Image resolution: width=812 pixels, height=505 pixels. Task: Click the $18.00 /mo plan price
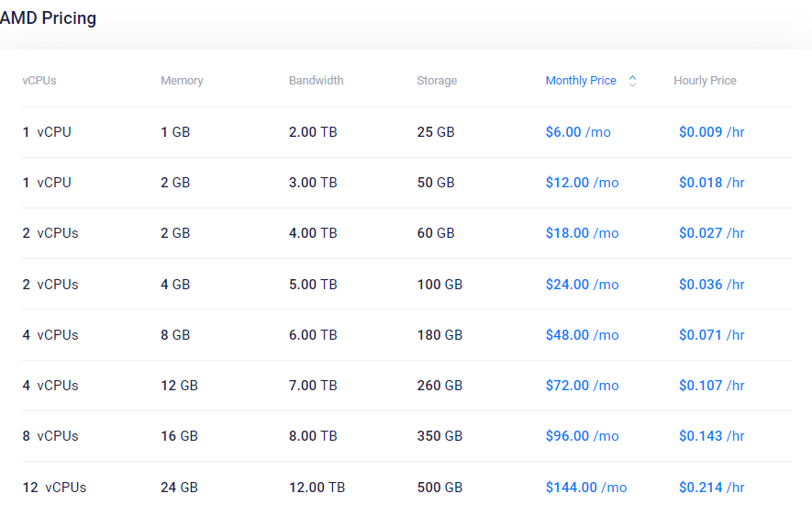582,233
